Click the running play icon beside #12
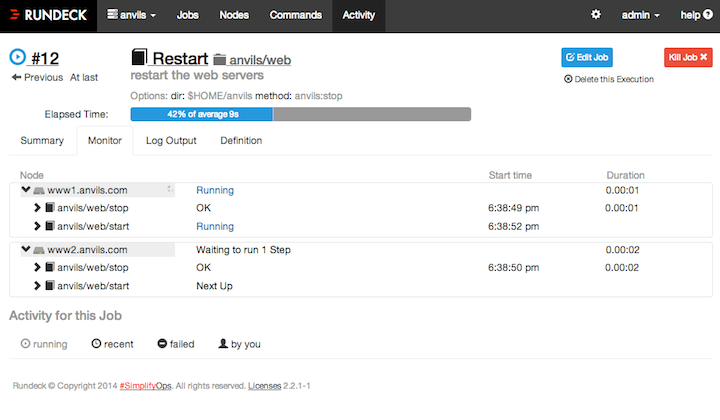The width and height of the screenshot is (720, 420). click(17, 57)
